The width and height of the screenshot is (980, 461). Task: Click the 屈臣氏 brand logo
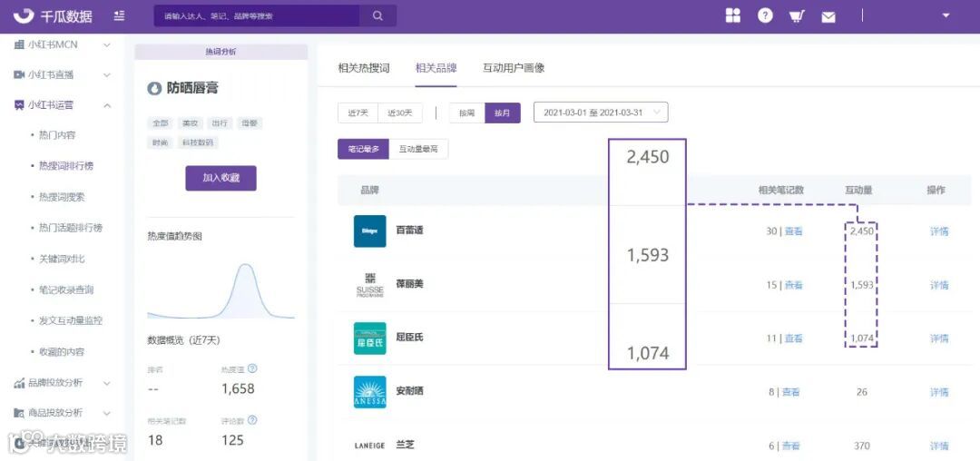click(x=369, y=338)
